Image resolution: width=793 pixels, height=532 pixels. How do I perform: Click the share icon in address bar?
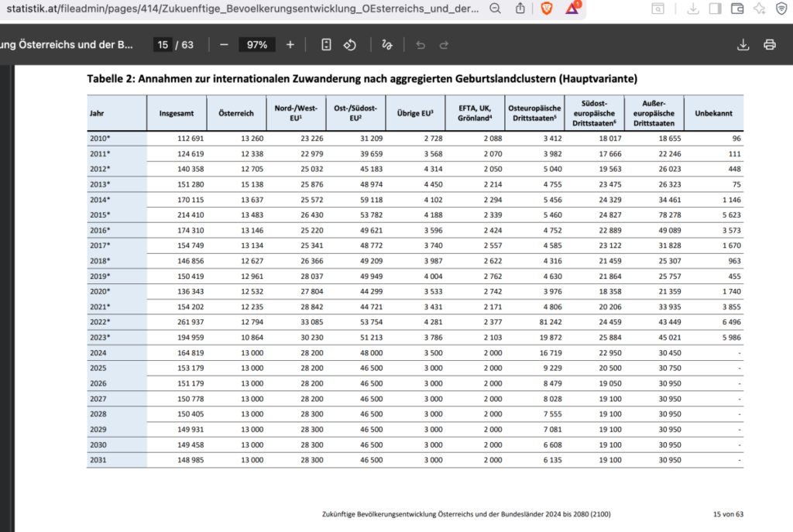[x=520, y=9]
